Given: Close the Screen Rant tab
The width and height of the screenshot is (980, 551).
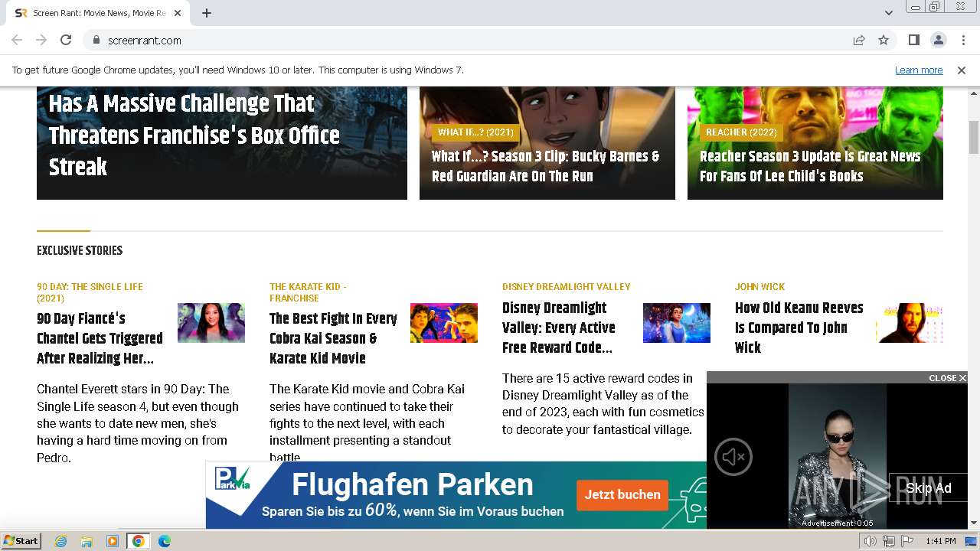Looking at the screenshot, I should (178, 13).
